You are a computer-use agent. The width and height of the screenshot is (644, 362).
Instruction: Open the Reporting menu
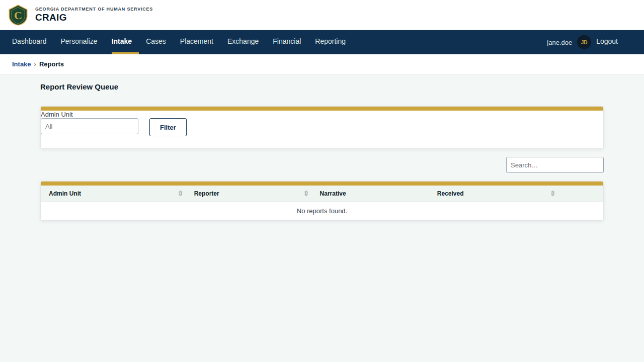tap(330, 42)
